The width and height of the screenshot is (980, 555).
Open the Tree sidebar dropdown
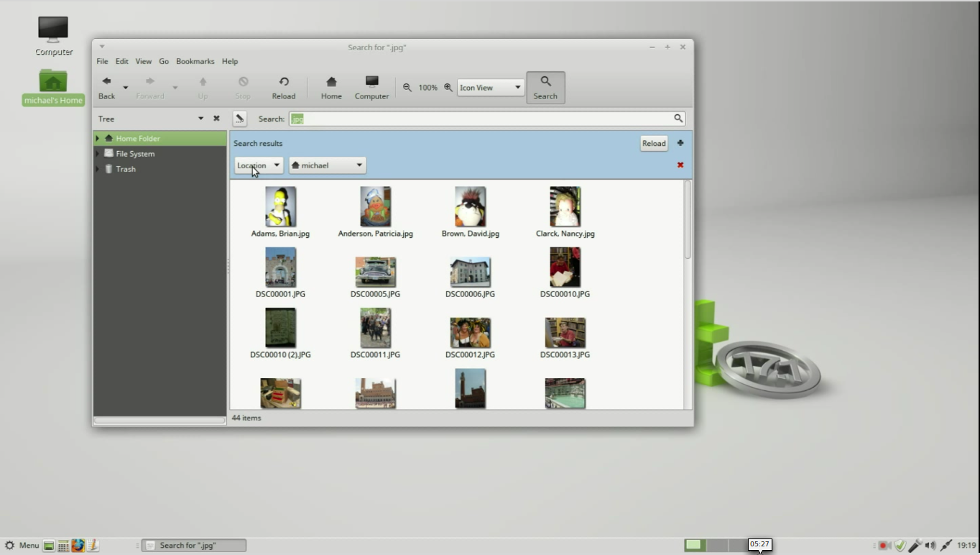point(201,119)
